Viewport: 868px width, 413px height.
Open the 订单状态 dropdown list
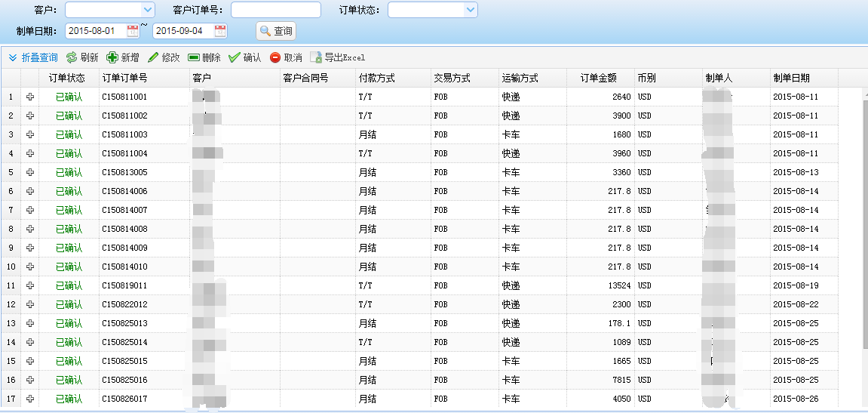point(471,10)
